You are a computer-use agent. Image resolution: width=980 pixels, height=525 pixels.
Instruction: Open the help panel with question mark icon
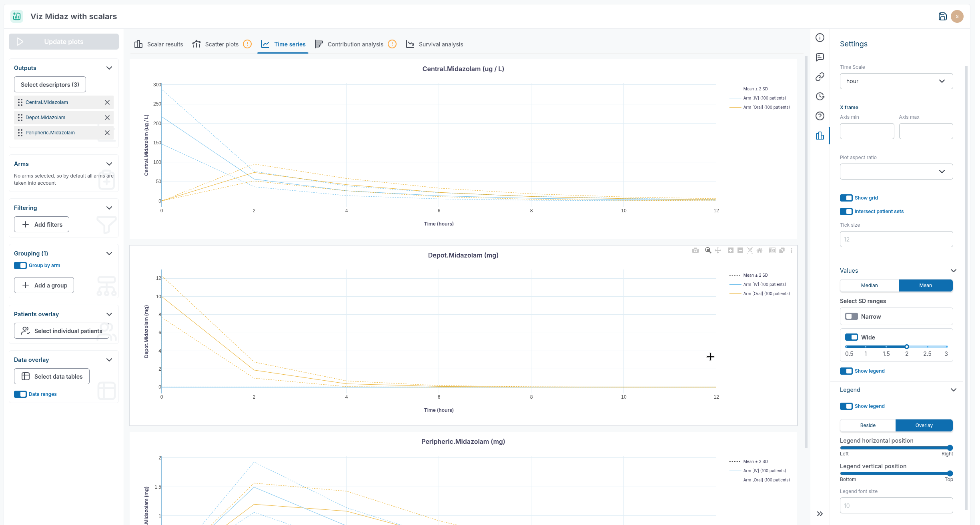coord(820,116)
